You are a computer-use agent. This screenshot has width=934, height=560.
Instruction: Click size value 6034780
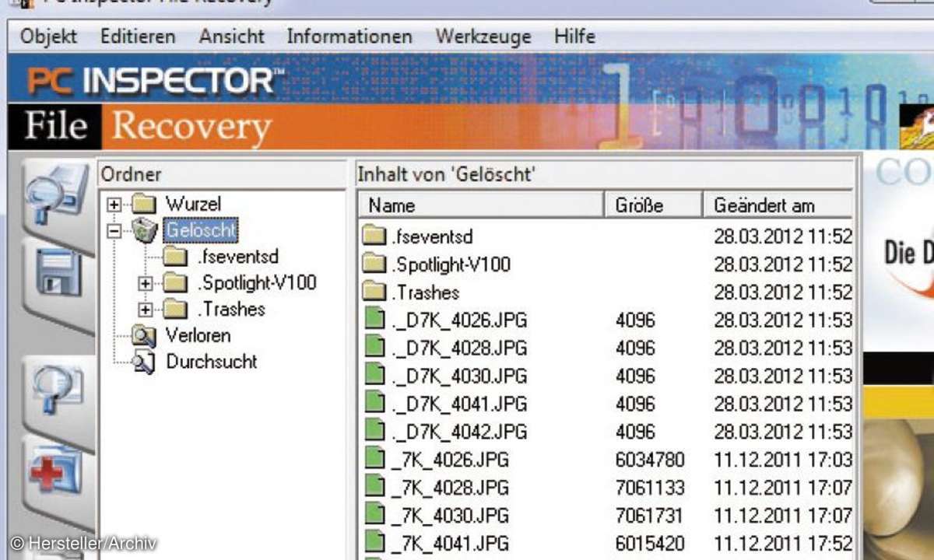point(650,460)
